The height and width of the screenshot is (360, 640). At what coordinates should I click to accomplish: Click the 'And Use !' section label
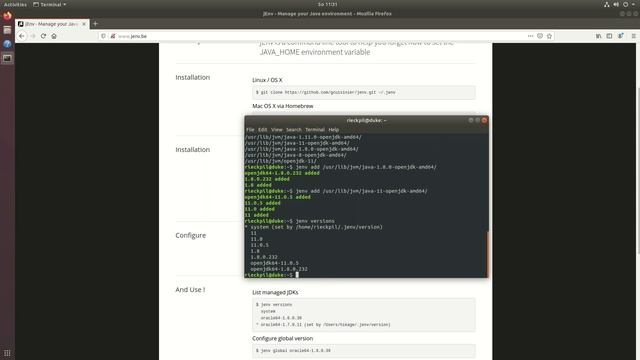coord(190,289)
